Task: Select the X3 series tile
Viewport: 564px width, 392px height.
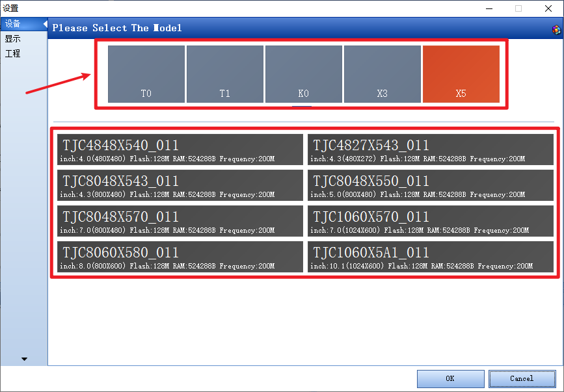Action: click(x=383, y=74)
